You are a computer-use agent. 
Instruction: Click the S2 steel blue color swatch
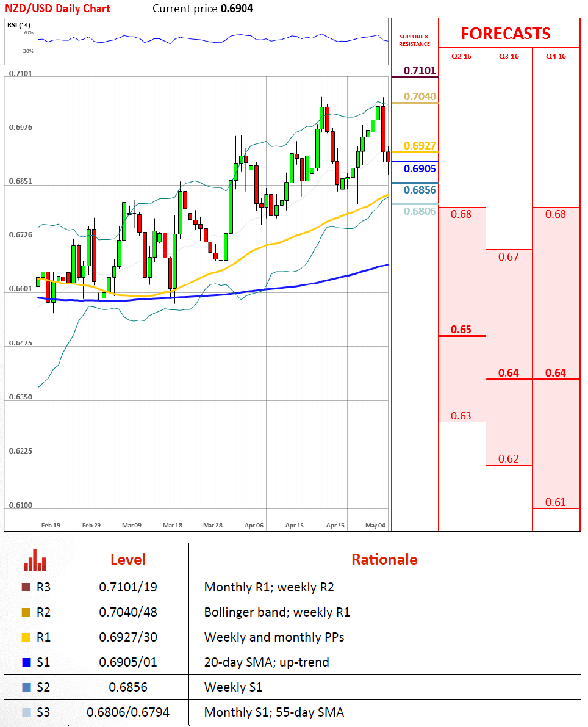pos(26,687)
